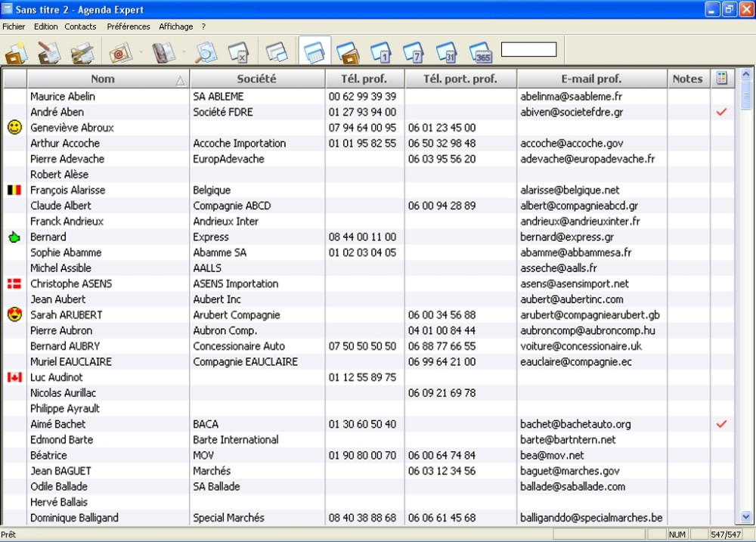Viewport: 756px width, 542px height.
Task: Switch to the 7-day week view icon
Action: pos(414,53)
